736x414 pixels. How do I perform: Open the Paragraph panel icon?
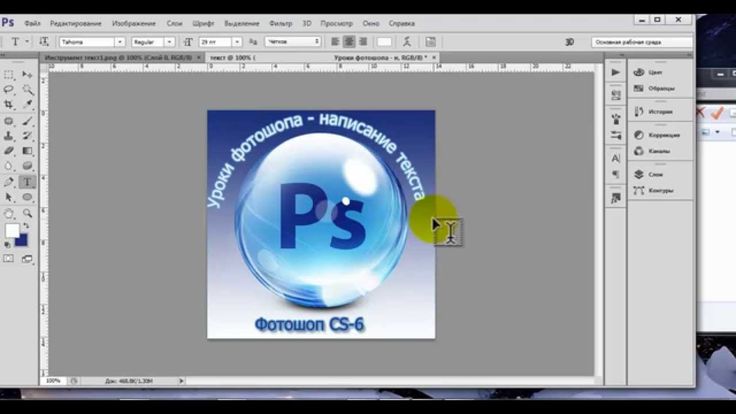615,174
